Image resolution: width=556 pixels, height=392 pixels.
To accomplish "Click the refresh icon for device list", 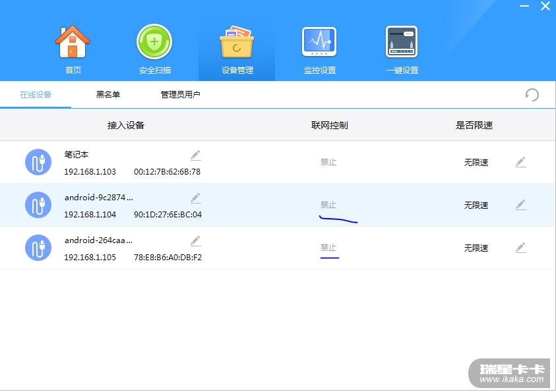I will click(x=532, y=95).
